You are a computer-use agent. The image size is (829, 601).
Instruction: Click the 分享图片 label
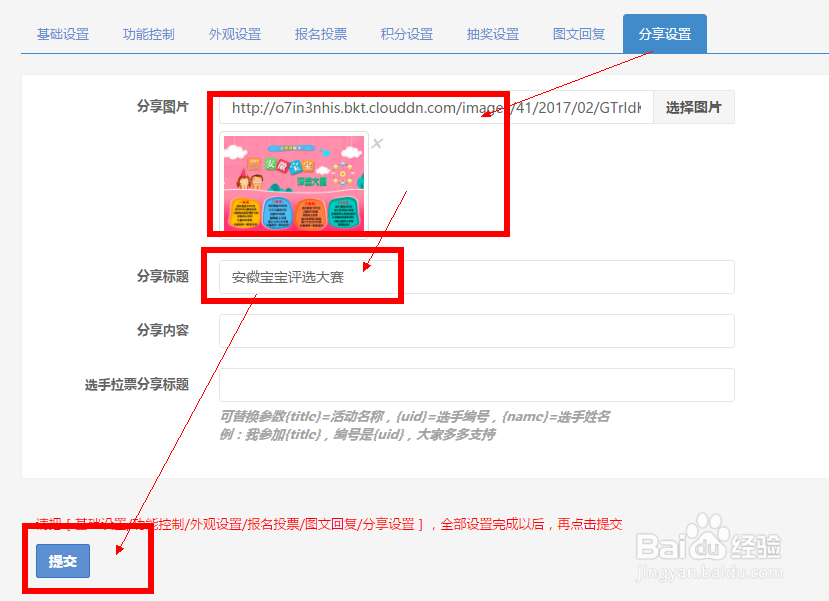163,107
